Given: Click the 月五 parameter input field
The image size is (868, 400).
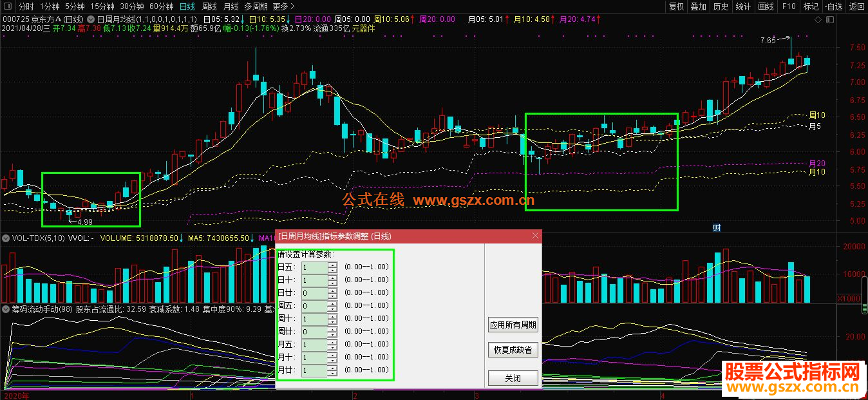Looking at the screenshot, I should click(x=314, y=345).
